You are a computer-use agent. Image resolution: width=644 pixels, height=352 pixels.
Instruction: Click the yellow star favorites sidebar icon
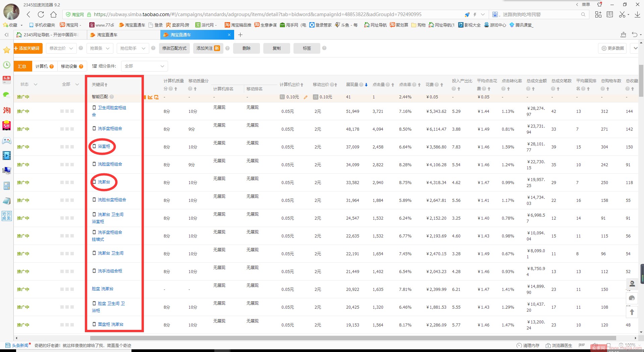tap(6, 50)
